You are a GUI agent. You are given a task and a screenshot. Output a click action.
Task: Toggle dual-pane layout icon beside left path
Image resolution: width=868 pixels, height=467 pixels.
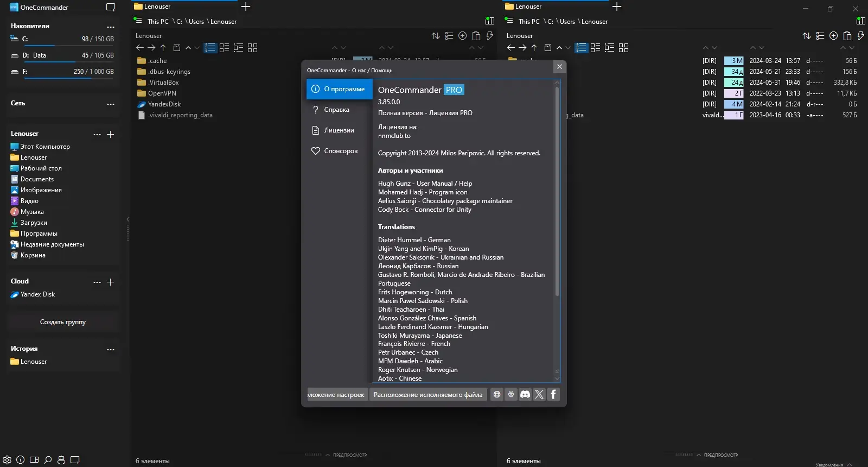click(x=490, y=21)
